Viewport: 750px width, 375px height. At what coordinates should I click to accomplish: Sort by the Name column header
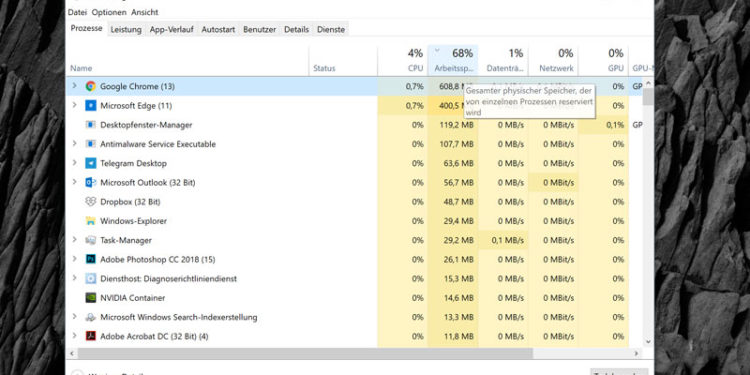(188, 60)
